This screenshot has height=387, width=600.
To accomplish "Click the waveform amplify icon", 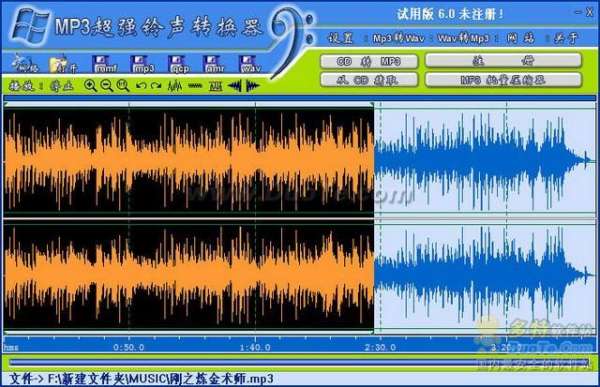I will pyautogui.click(x=175, y=86).
